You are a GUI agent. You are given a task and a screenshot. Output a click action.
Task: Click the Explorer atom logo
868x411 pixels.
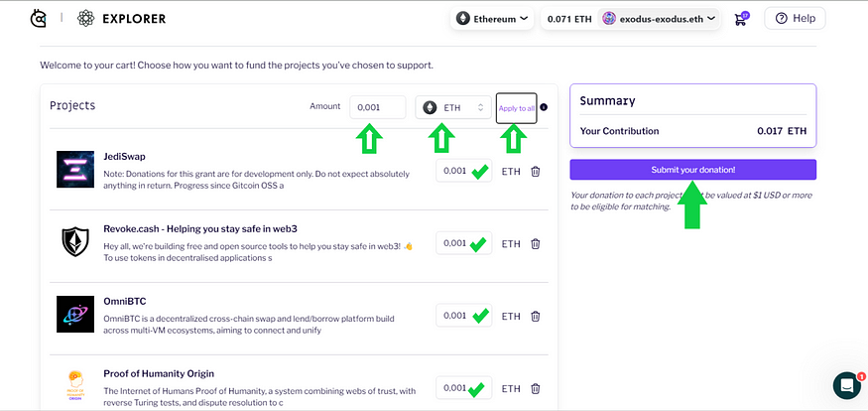coord(84,18)
